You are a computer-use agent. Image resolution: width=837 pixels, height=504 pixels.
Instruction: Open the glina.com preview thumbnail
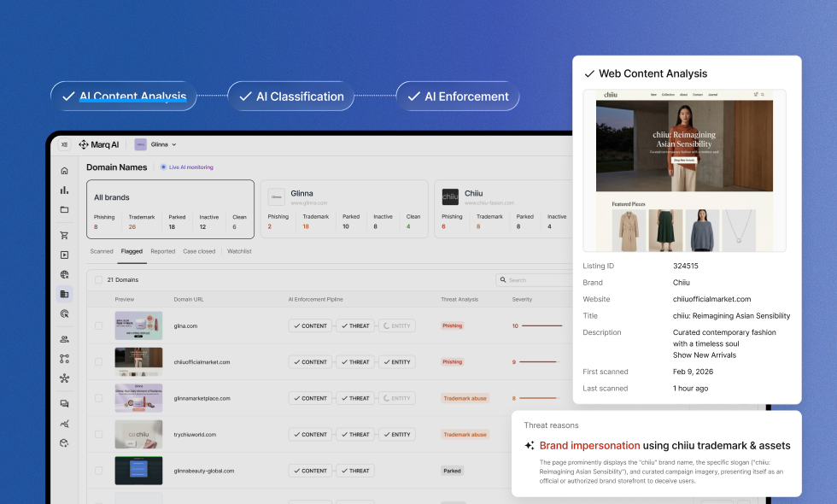tap(138, 325)
